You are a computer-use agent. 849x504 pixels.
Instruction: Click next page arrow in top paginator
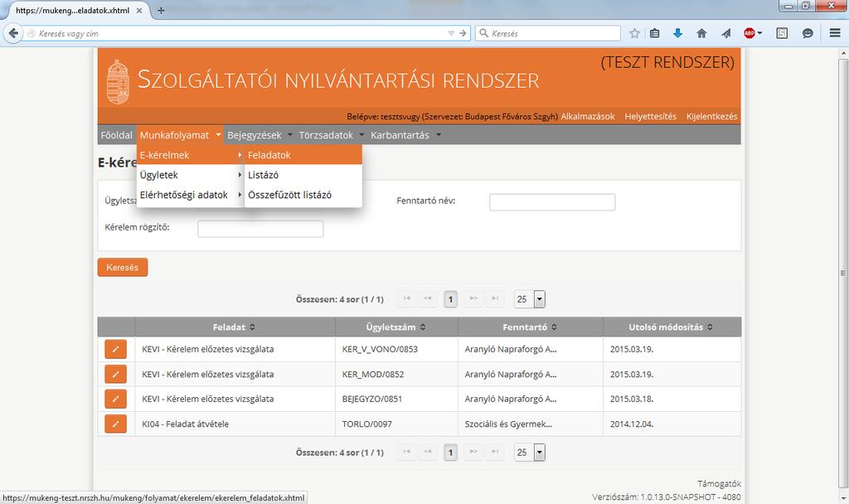pyautogui.click(x=473, y=298)
